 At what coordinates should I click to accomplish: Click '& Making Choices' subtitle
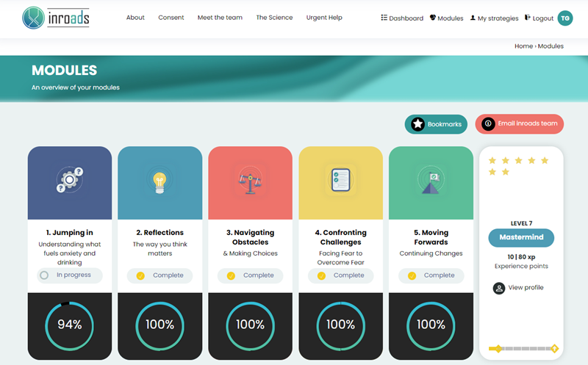click(x=250, y=253)
